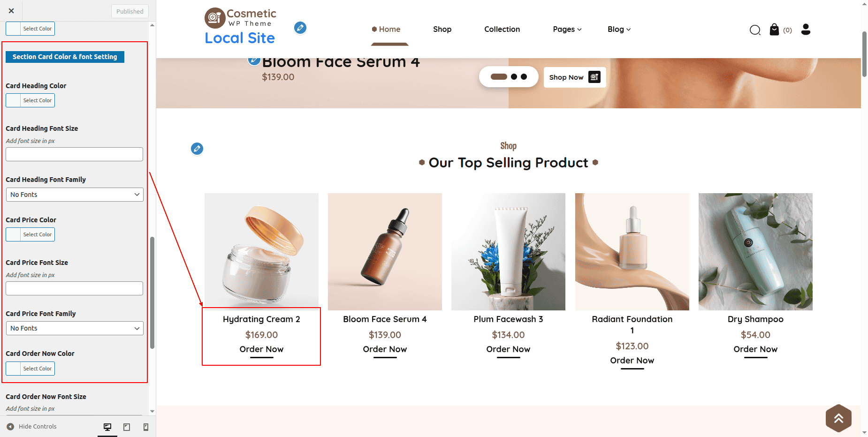Open Card Price Font Family dropdown
The width and height of the screenshot is (868, 437).
tap(75, 328)
